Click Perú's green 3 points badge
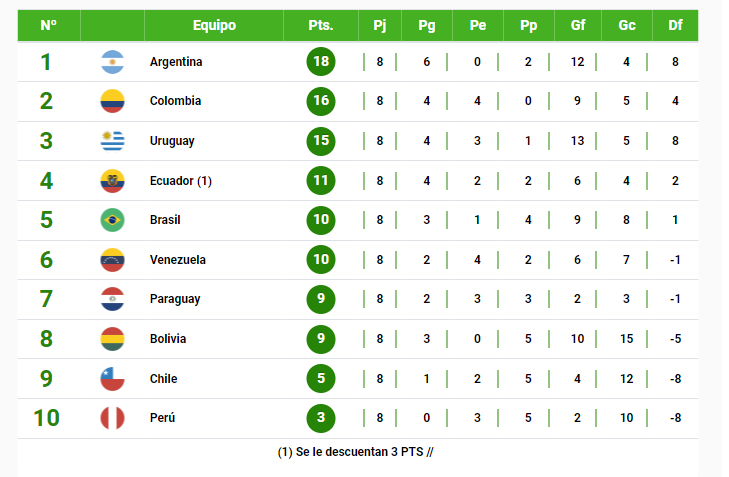The width and height of the screenshot is (729, 477). click(321, 418)
